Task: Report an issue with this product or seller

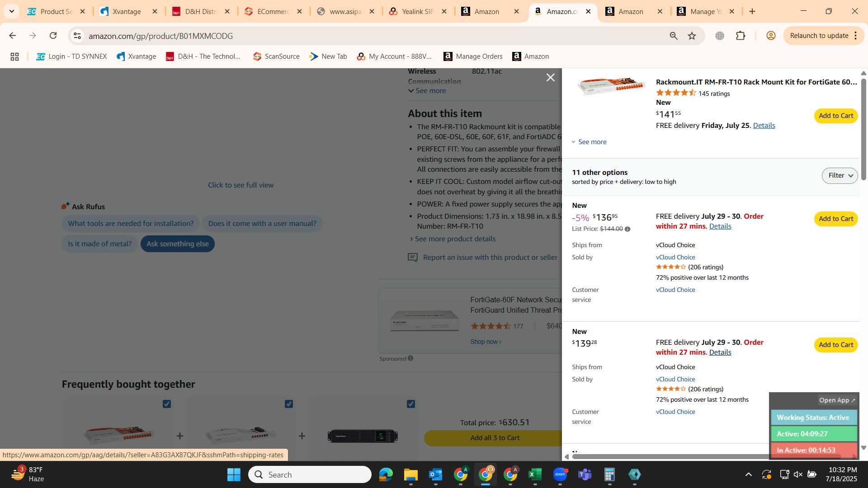Action: pos(490,258)
